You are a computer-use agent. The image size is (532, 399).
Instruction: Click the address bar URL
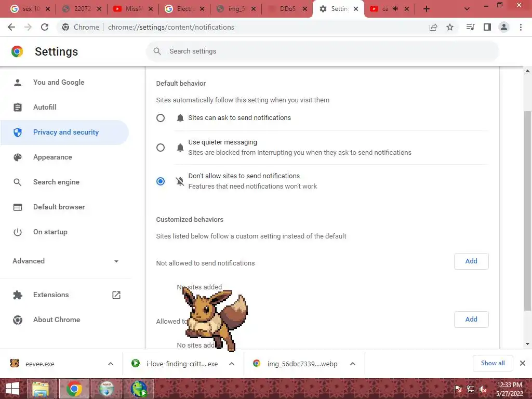click(x=171, y=27)
